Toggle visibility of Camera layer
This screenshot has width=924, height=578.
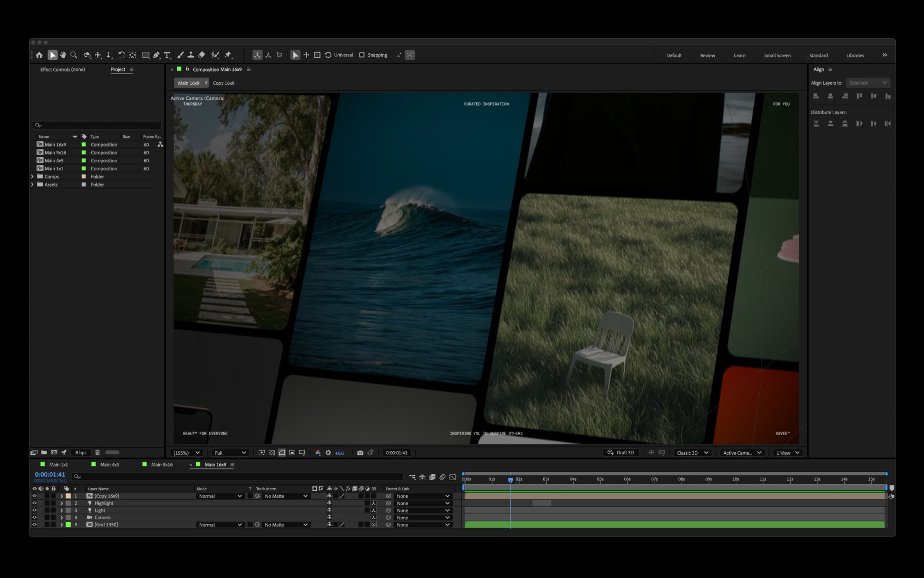pos(34,518)
